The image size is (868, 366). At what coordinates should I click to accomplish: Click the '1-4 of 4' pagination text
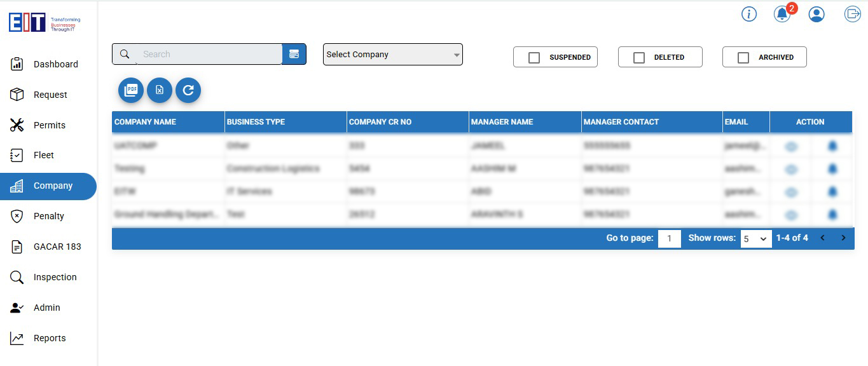(x=792, y=238)
